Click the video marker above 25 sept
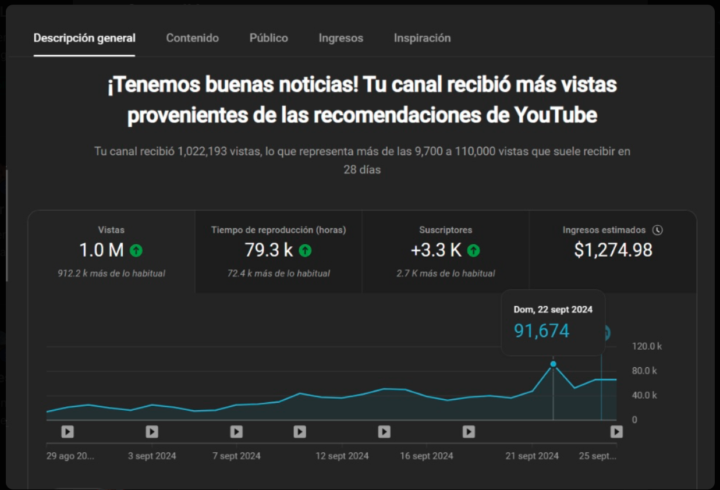 coord(617,432)
